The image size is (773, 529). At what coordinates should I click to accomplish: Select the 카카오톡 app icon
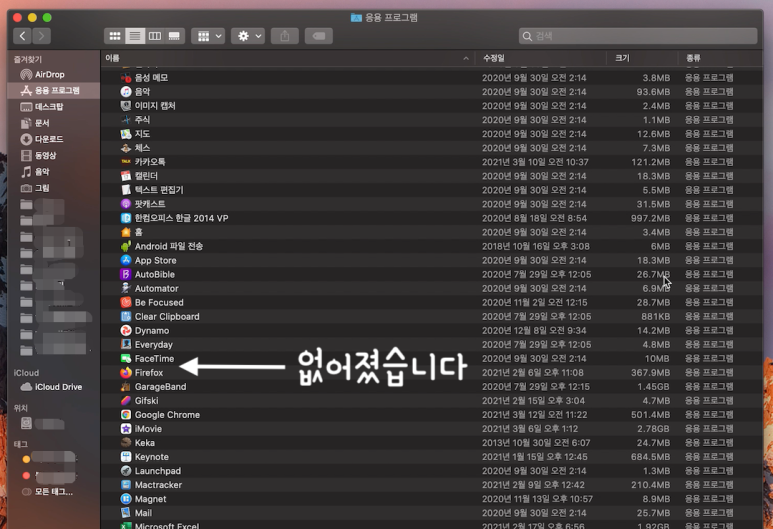coord(126,162)
